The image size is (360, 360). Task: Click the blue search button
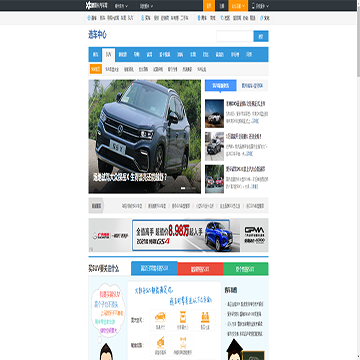pyautogui.click(x=261, y=36)
